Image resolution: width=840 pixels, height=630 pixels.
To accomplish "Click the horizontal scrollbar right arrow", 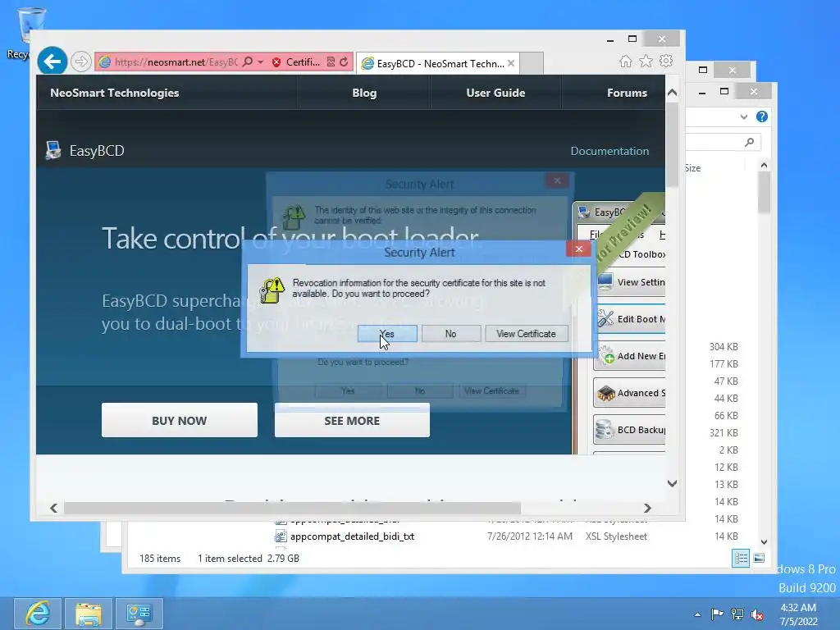I will point(647,508).
